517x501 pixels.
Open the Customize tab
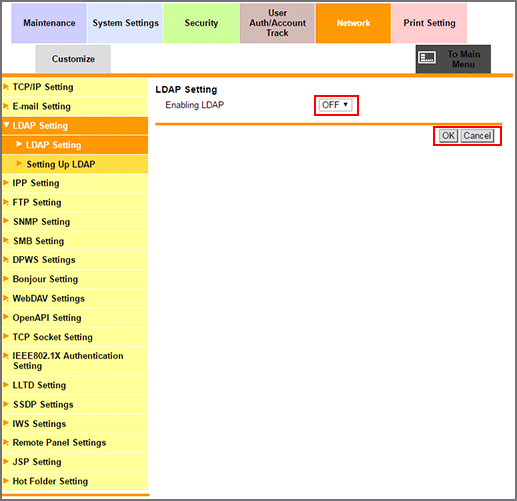pyautogui.click(x=73, y=59)
